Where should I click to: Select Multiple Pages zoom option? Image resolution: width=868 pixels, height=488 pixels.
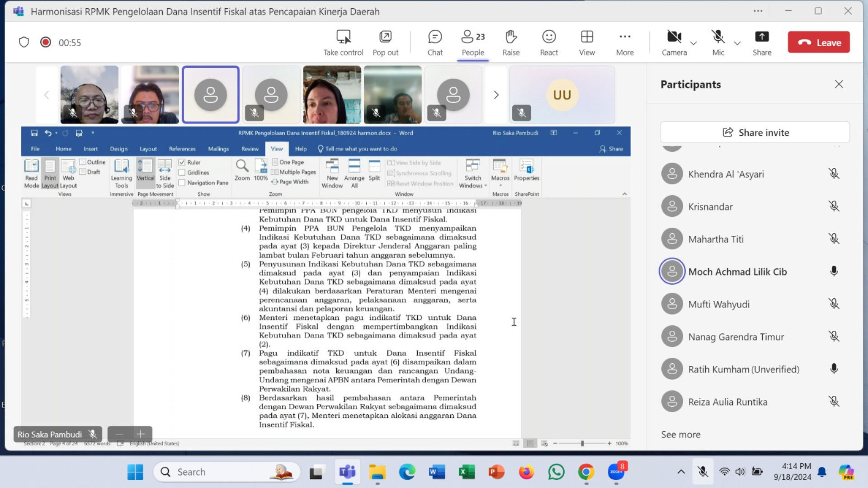[x=294, y=172]
